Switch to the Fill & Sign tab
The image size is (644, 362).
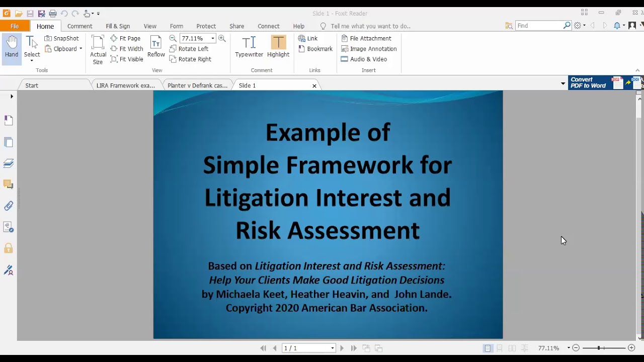click(118, 26)
